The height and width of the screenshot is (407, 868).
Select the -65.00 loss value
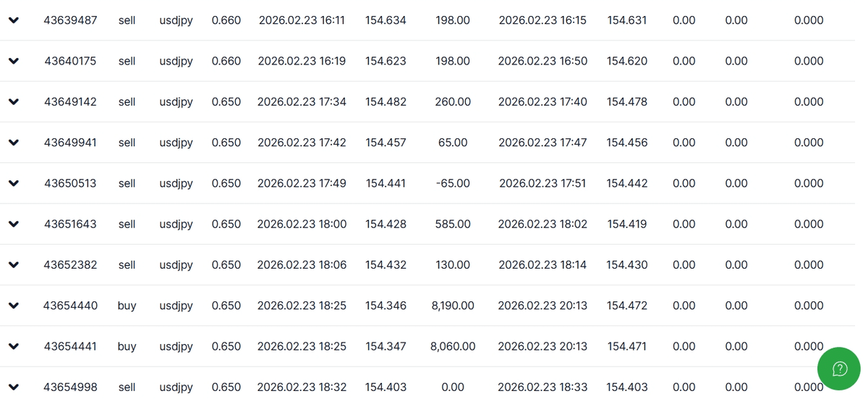[x=453, y=183]
